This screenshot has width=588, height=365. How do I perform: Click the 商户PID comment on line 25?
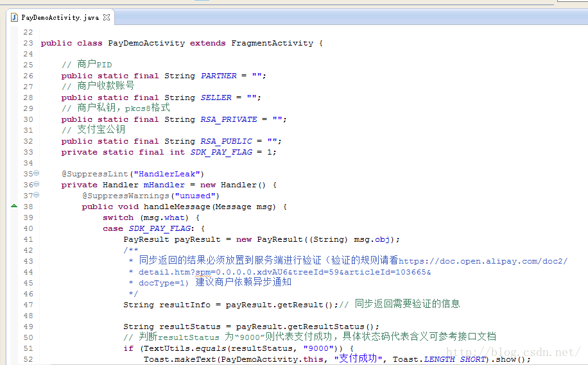[87, 64]
